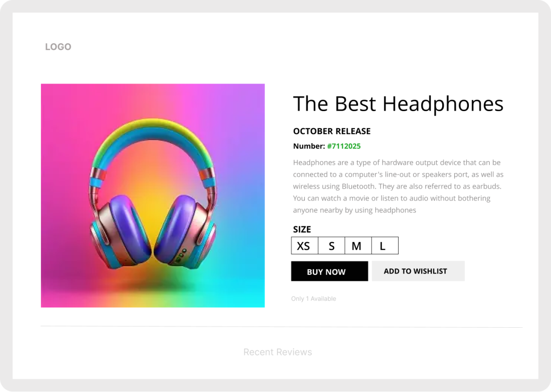The width and height of the screenshot is (551, 392).
Task: Click the OCTOBER RELEASE label
Action: 332,131
